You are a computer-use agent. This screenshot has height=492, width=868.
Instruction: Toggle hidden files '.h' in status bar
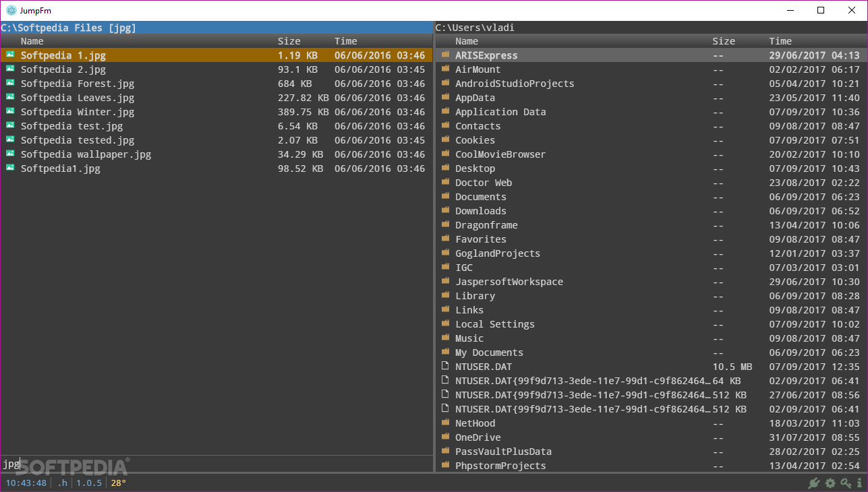click(62, 483)
